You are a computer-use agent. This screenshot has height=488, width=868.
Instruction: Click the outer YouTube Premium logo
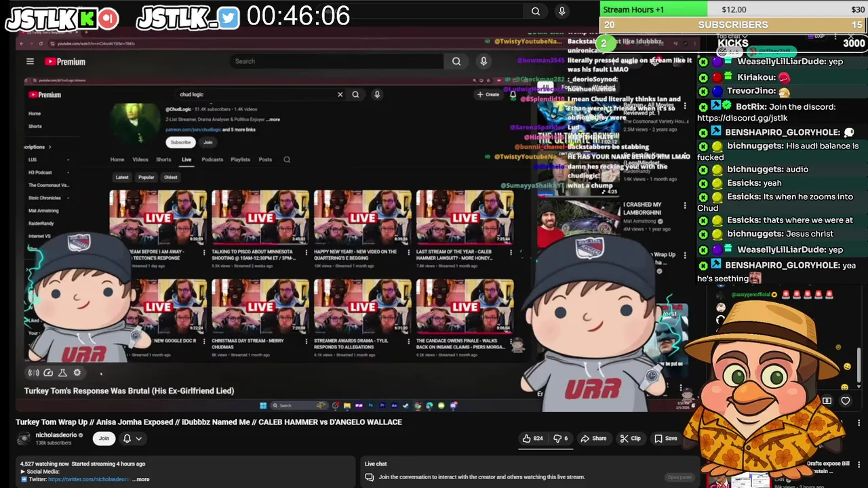[x=65, y=62]
